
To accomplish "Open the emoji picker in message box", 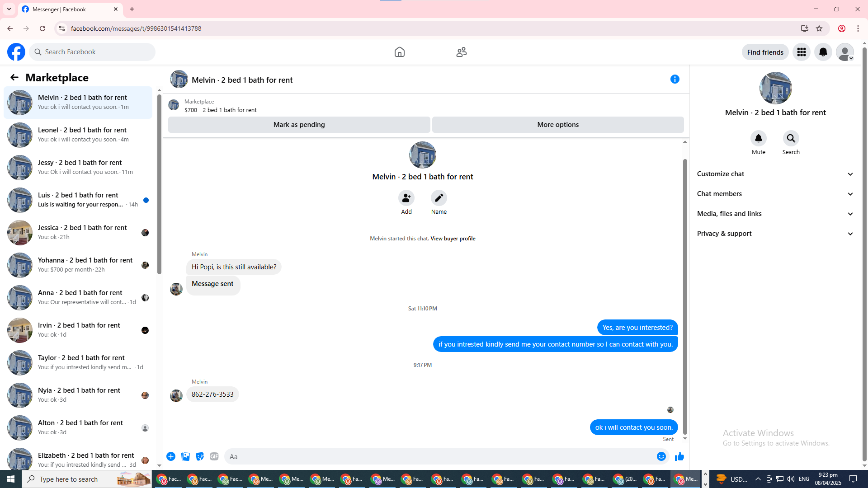I will click(x=661, y=457).
